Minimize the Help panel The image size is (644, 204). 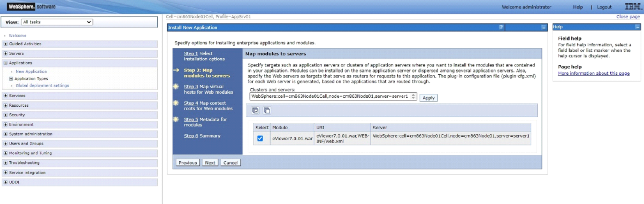[637, 27]
